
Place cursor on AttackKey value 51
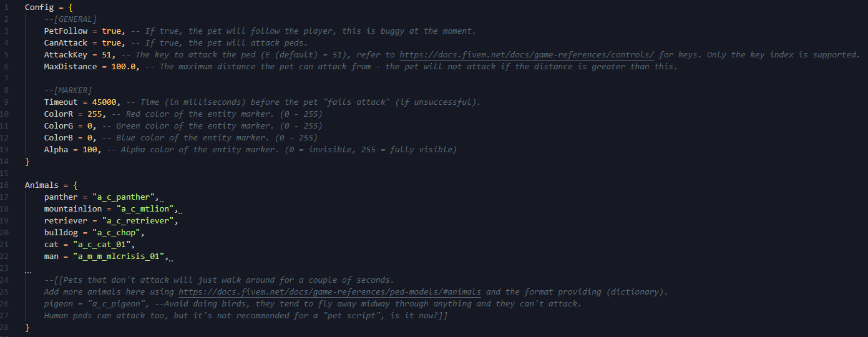pyautogui.click(x=106, y=55)
